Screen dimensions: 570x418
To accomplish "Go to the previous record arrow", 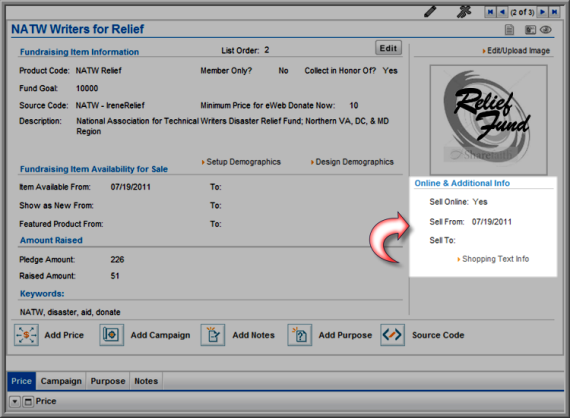I will click(502, 12).
